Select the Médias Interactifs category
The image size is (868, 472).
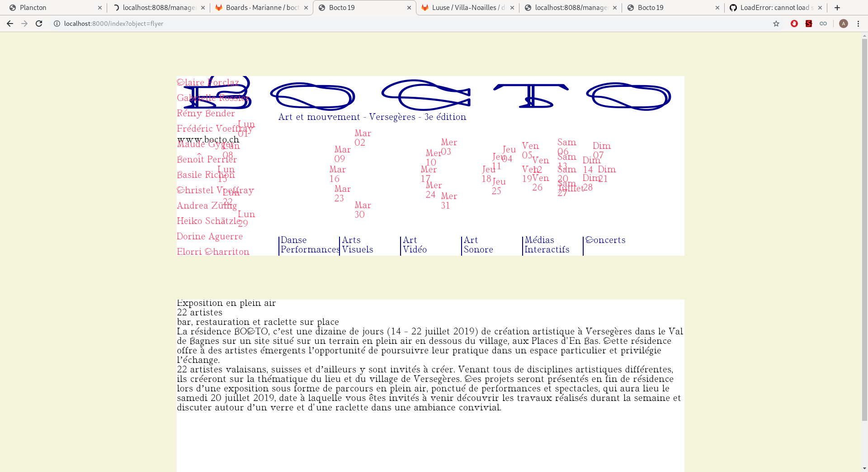(547, 245)
